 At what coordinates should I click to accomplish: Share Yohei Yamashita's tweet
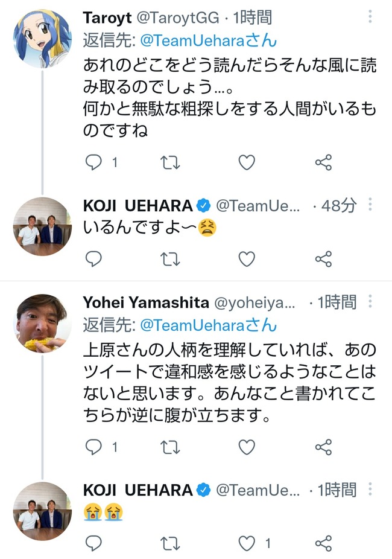324,447
